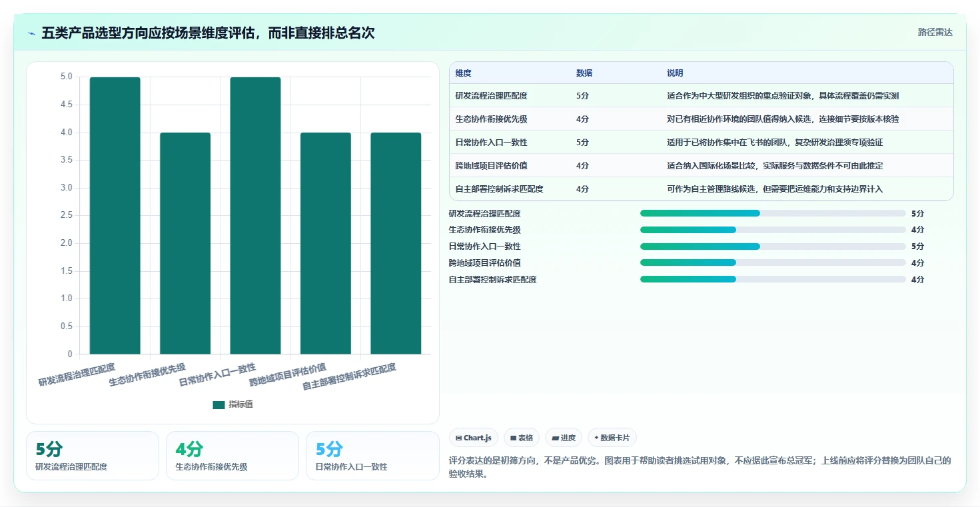Click the 数据 column header
This screenshot has width=980, height=507.
pos(584,73)
